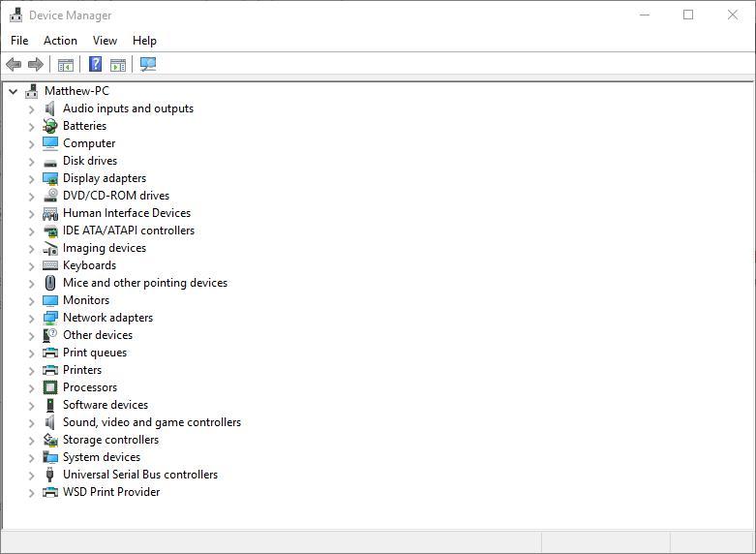Select Mice and other pointing devices label

click(x=145, y=283)
